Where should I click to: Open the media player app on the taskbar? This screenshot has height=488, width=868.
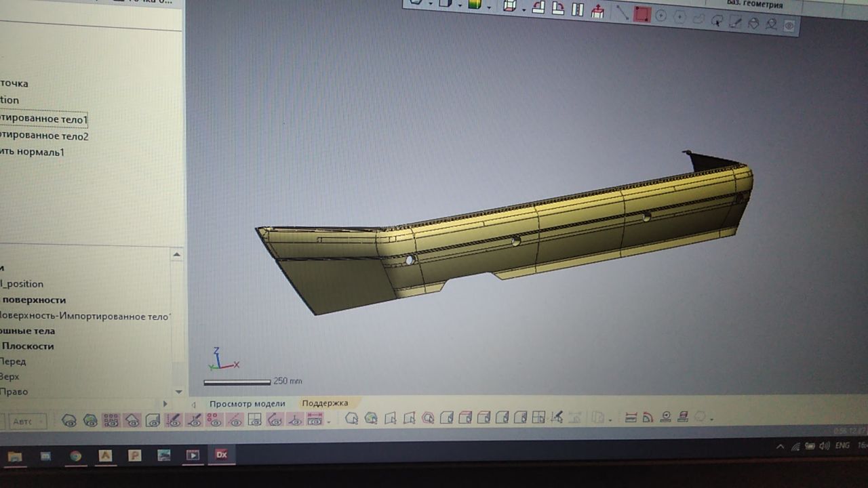pyautogui.click(x=193, y=455)
